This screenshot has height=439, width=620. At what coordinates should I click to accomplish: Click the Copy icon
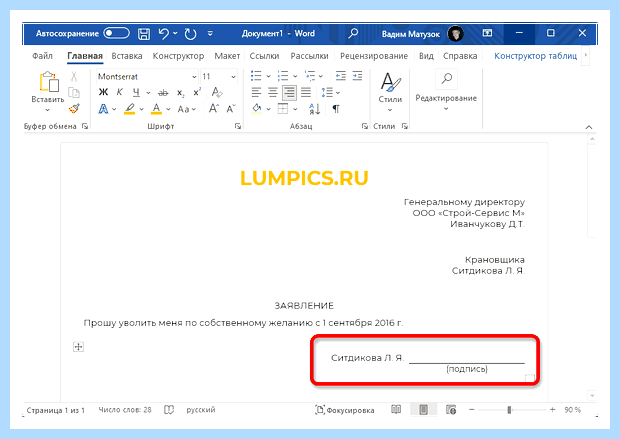coord(74,93)
